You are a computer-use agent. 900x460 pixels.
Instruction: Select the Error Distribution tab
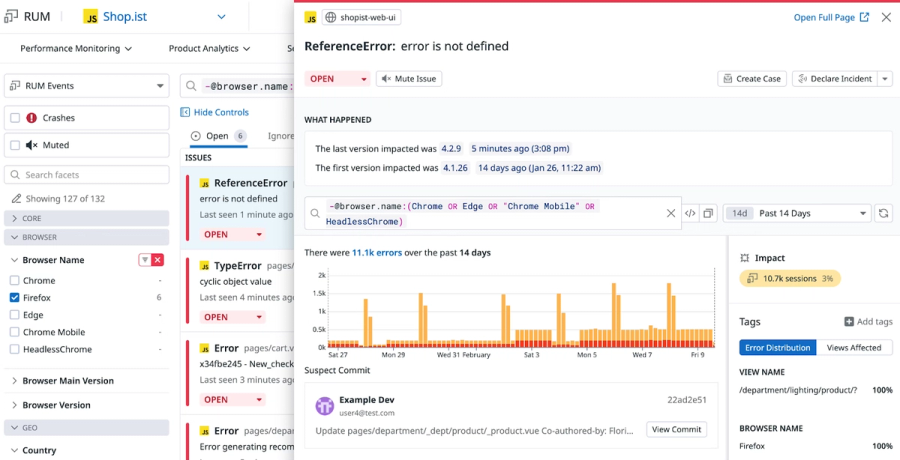click(778, 347)
